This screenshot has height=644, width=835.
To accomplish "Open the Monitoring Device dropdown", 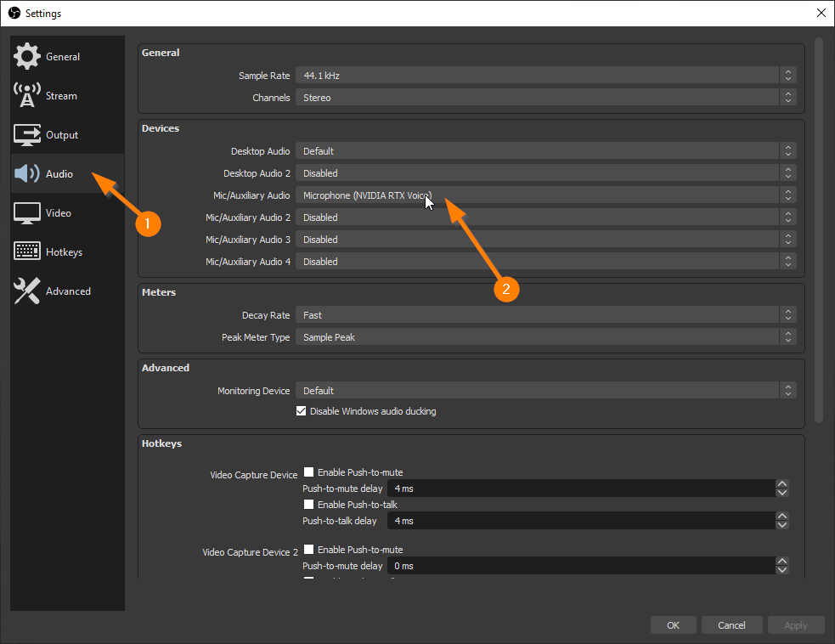I will point(546,391).
